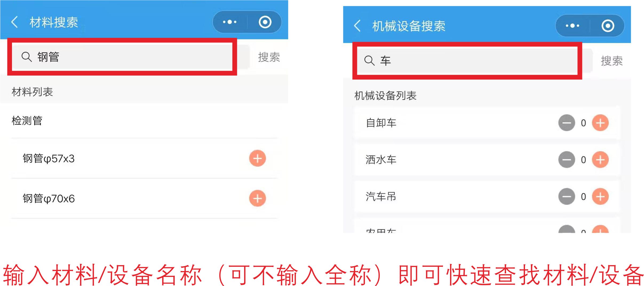Screen dimensions: 644x286
Task: Add 钢管φ57x3 with its plus button
Action: tap(257, 158)
